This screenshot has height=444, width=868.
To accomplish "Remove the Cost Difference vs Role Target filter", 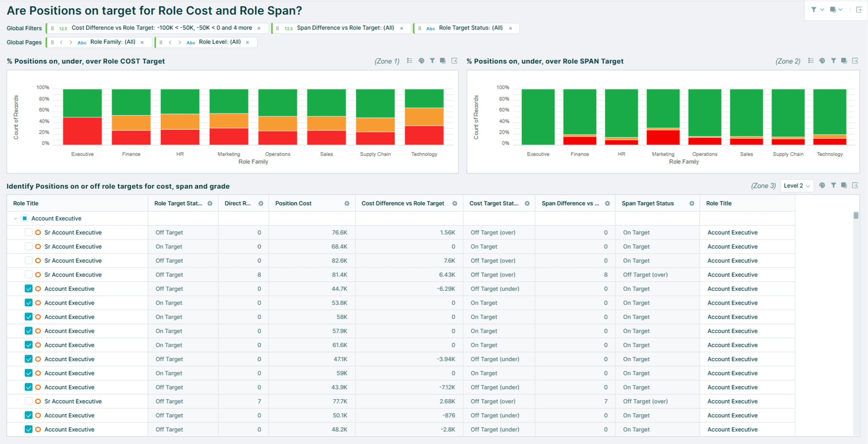I will point(259,28).
